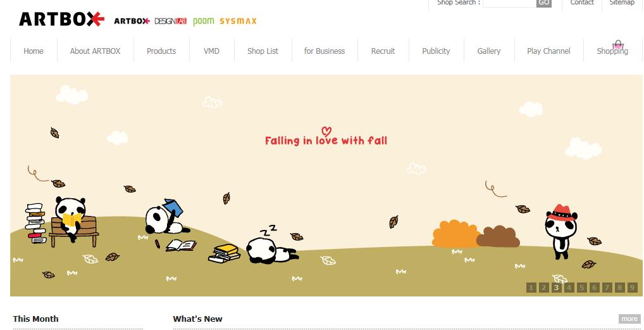Open the SYSMAX brand logo
This screenshot has height=330, width=644.
coord(238,21)
